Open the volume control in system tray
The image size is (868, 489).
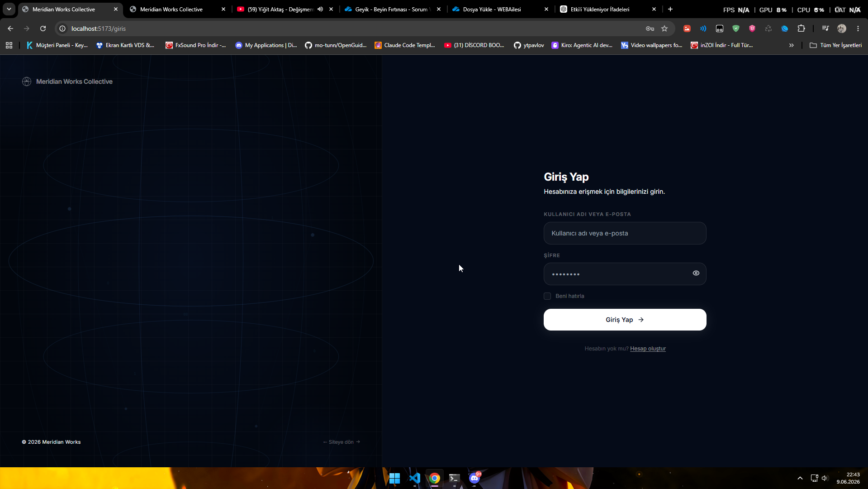(x=825, y=478)
